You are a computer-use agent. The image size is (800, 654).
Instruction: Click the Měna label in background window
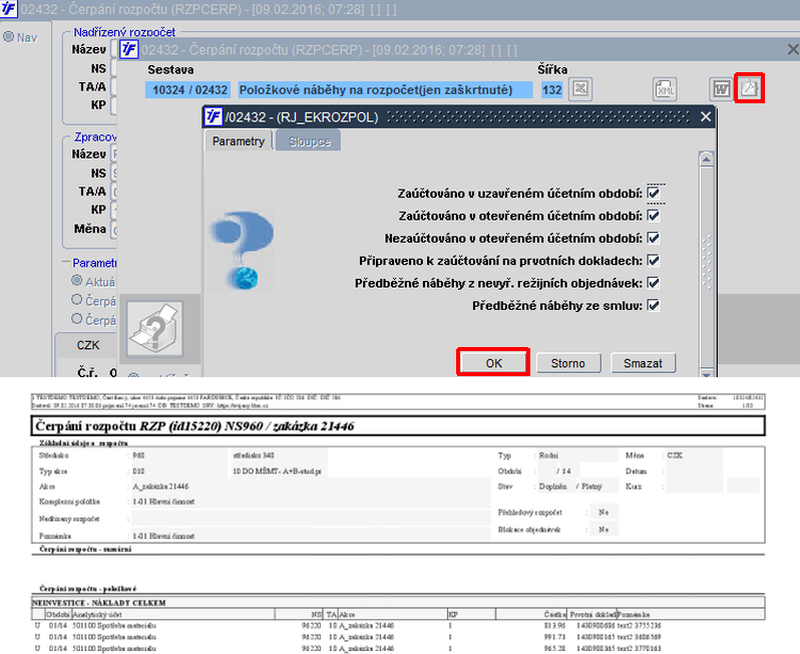click(x=90, y=229)
